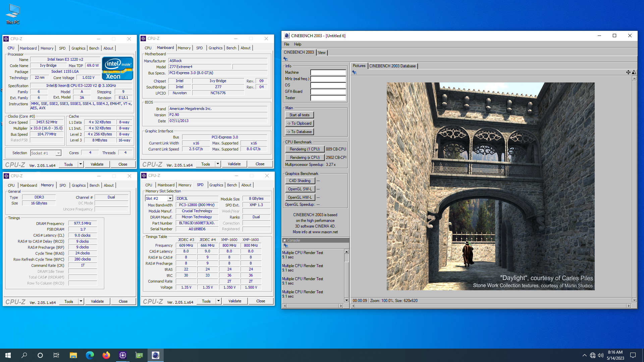Click the CPU-Z icon in SPD window title bar

pyautogui.click(x=144, y=176)
